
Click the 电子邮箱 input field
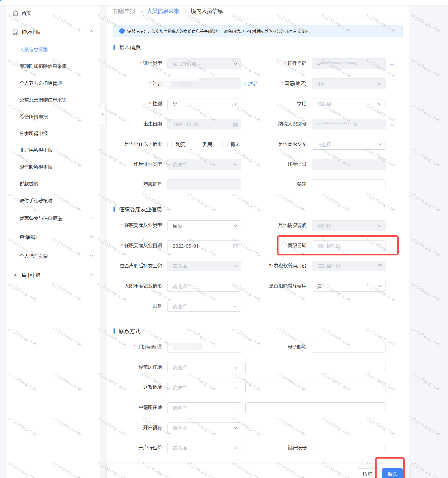[x=349, y=347]
